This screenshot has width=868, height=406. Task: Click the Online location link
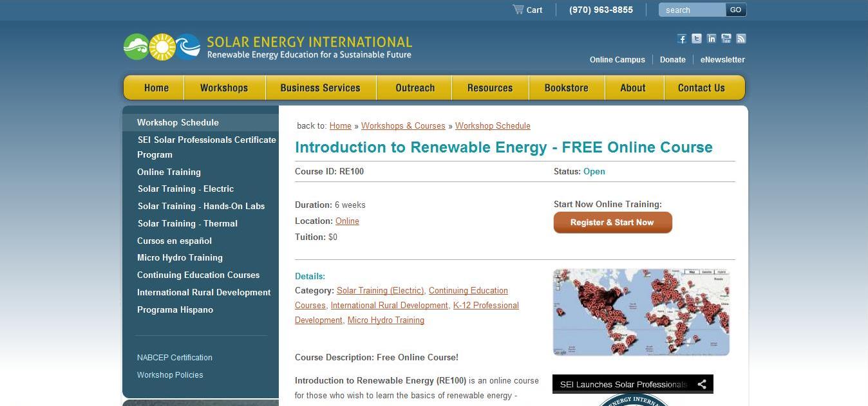click(347, 221)
